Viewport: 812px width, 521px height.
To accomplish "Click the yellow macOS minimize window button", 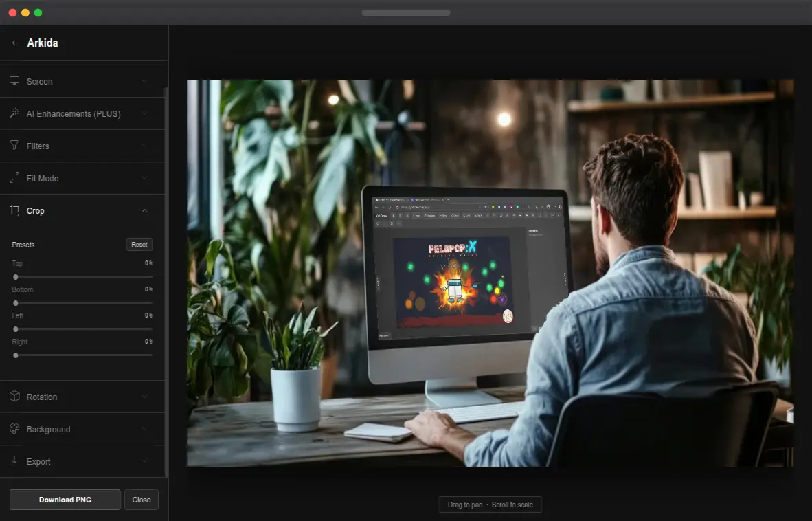I will click(x=25, y=12).
